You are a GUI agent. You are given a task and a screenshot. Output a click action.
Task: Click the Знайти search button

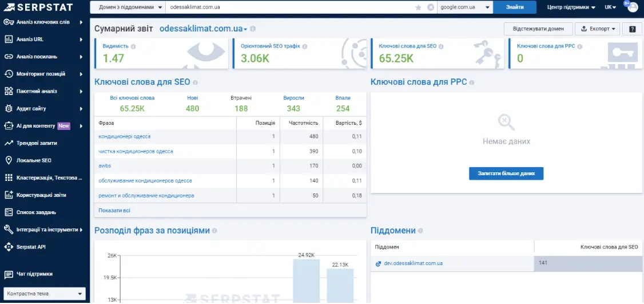click(515, 7)
